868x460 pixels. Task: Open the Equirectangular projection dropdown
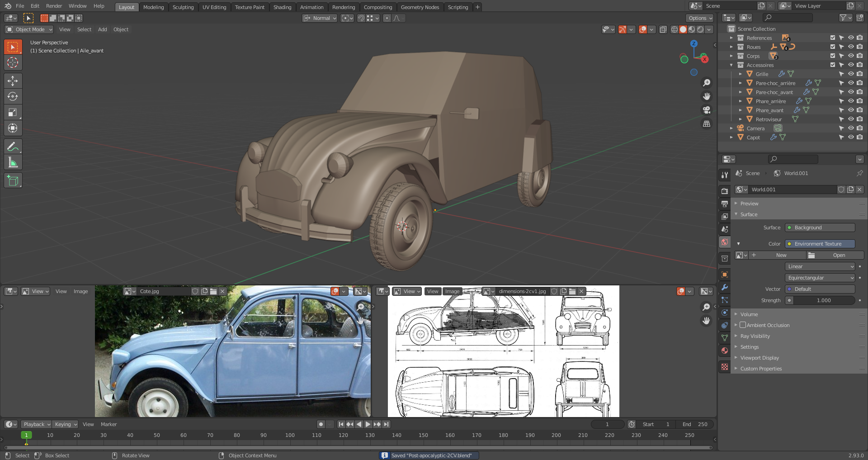(x=820, y=278)
